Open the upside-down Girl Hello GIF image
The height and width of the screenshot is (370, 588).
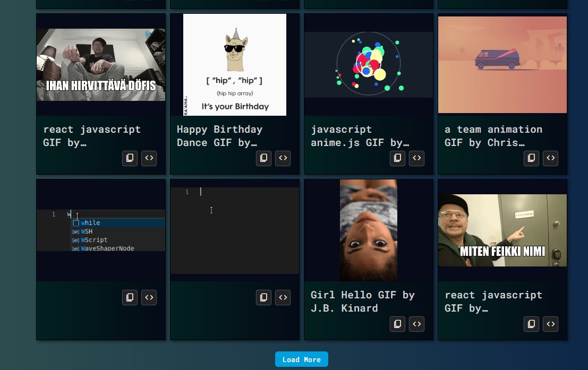coord(369,230)
